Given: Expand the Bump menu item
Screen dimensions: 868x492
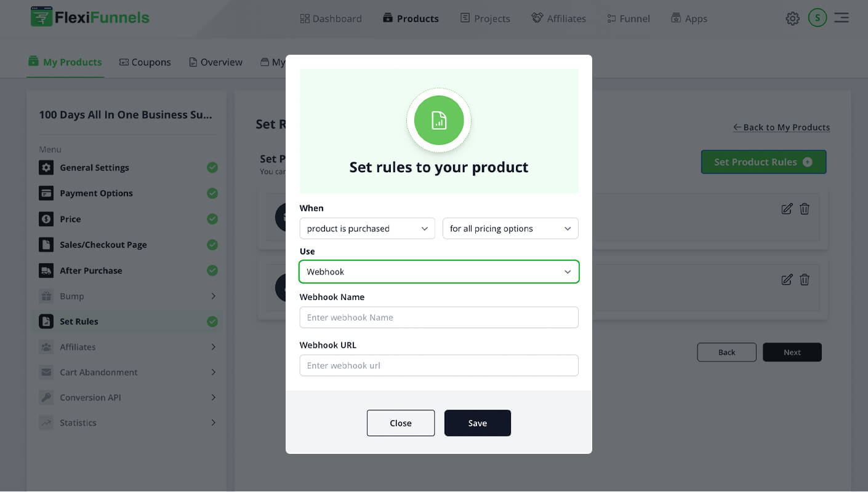Looking at the screenshot, I should click(127, 296).
